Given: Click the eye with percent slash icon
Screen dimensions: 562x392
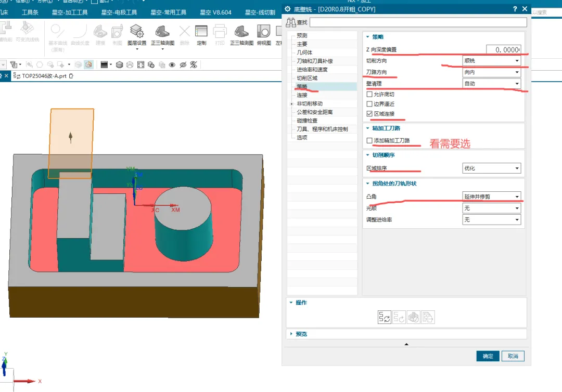Looking at the screenshot, I should (x=194, y=65).
